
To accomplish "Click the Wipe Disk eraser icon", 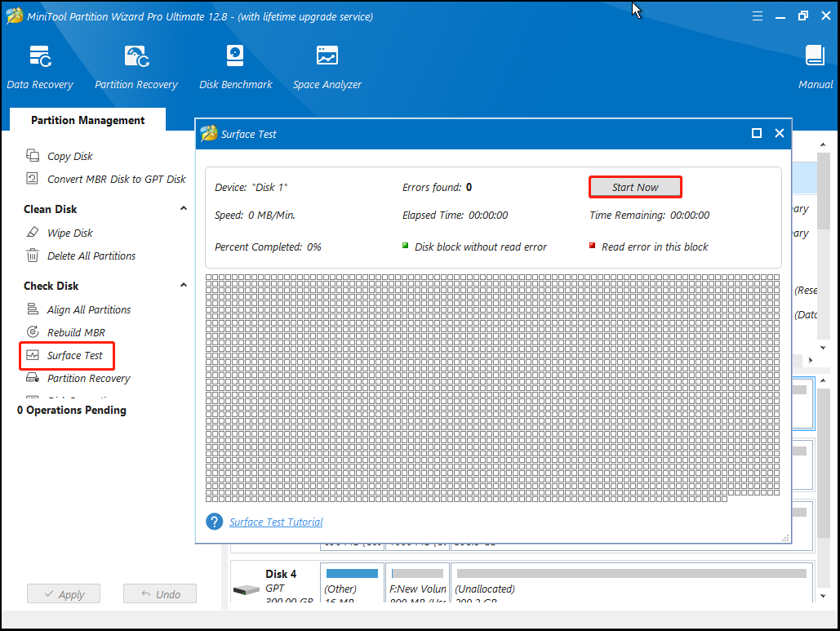I will (x=33, y=232).
